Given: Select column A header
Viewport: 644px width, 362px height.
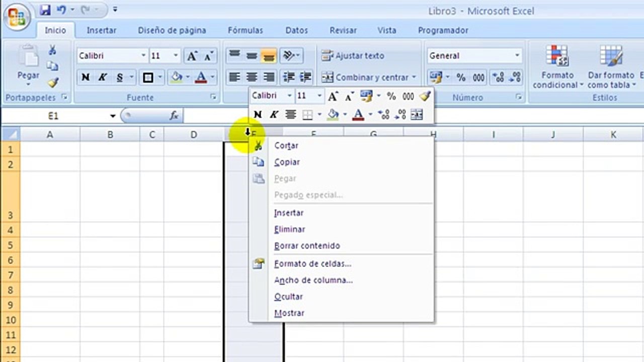Looking at the screenshot, I should point(50,134).
